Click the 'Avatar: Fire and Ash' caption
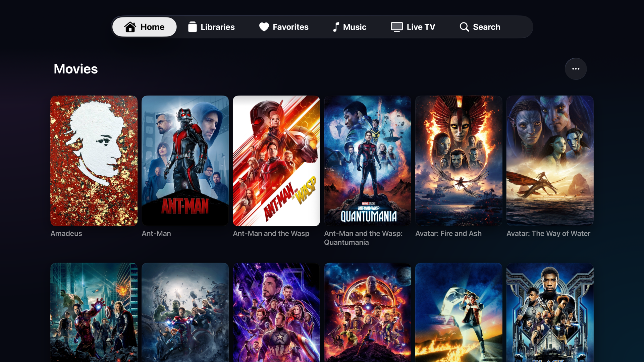Screen dimensions: 644x362 (448, 233)
